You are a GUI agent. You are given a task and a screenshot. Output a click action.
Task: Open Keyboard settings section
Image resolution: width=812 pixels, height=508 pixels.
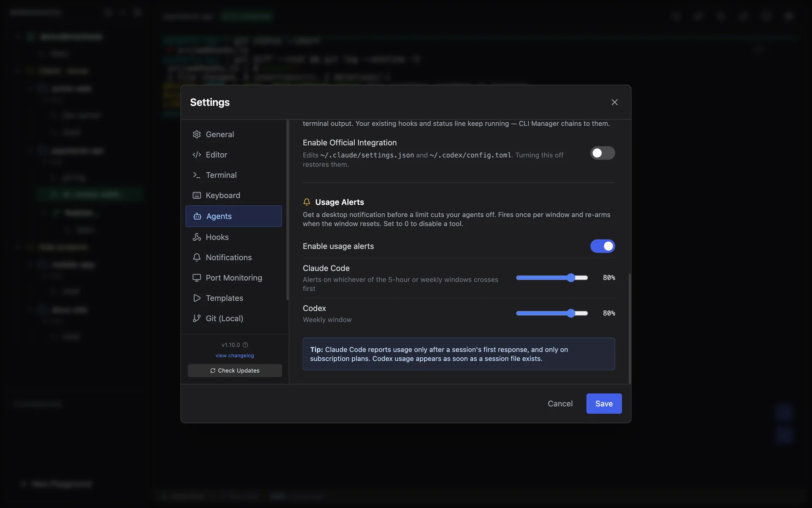point(233,195)
